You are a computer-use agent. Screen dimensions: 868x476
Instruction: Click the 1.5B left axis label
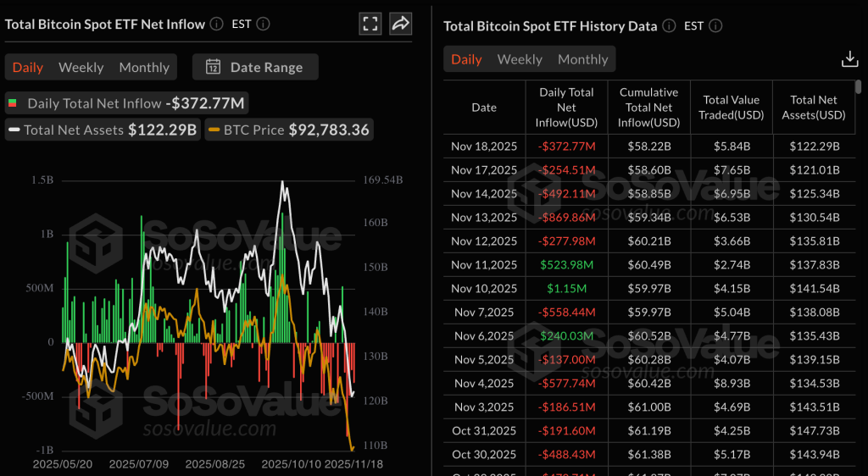[44, 180]
